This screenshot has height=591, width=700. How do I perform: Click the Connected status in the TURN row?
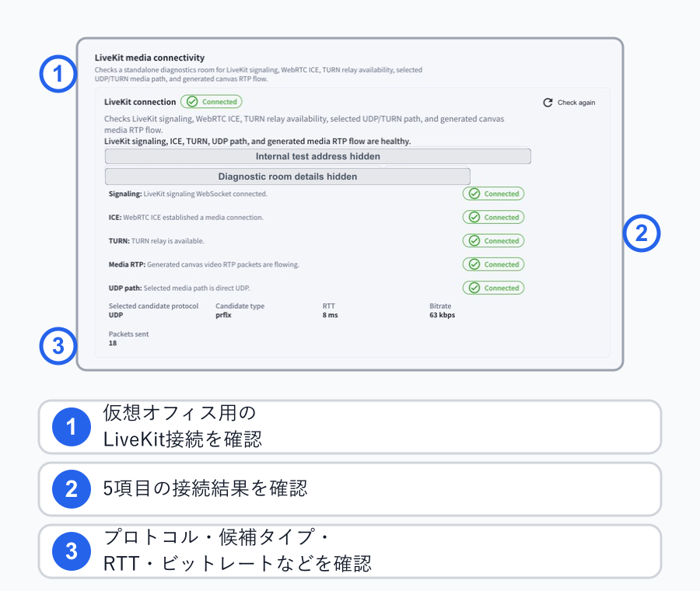(x=493, y=241)
